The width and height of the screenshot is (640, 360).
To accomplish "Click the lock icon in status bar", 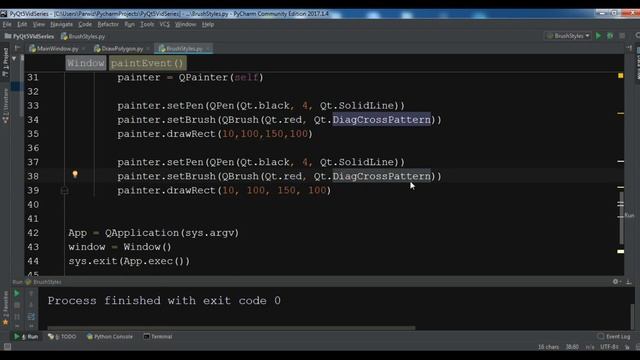I will coord(627,347).
